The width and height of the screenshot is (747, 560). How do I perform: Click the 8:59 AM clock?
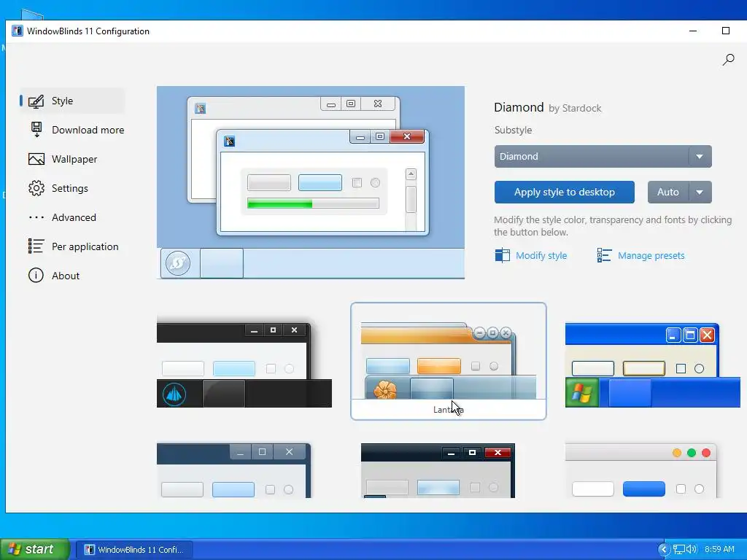pyautogui.click(x=719, y=550)
